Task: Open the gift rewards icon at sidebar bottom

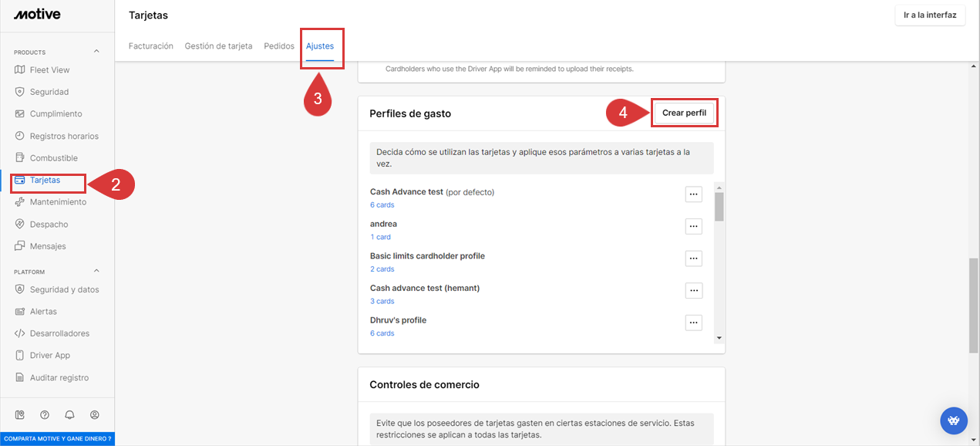Action: (x=19, y=415)
